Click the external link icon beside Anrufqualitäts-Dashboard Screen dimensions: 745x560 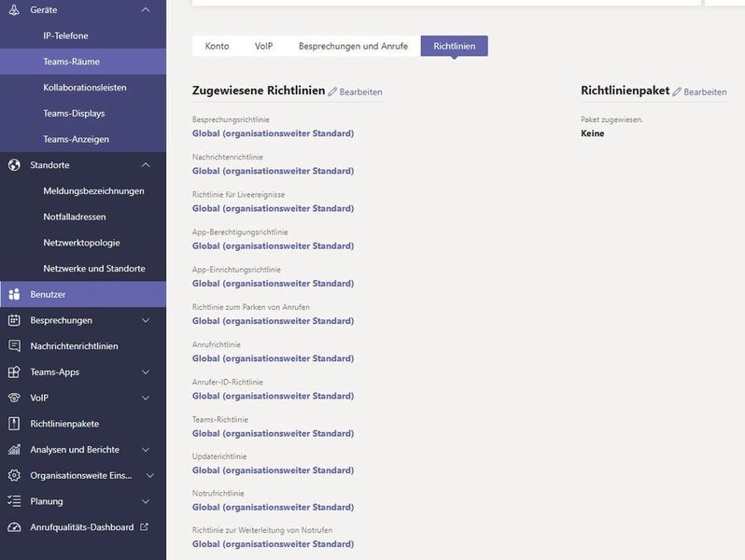[145, 526]
